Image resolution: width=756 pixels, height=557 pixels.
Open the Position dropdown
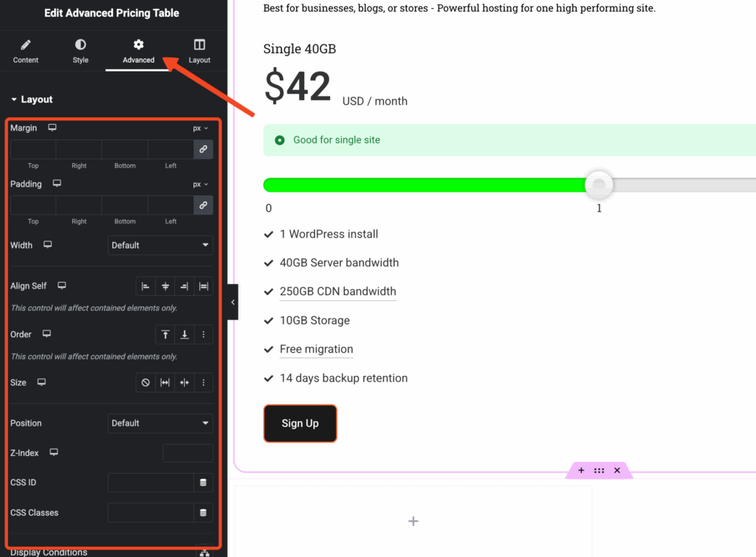160,423
